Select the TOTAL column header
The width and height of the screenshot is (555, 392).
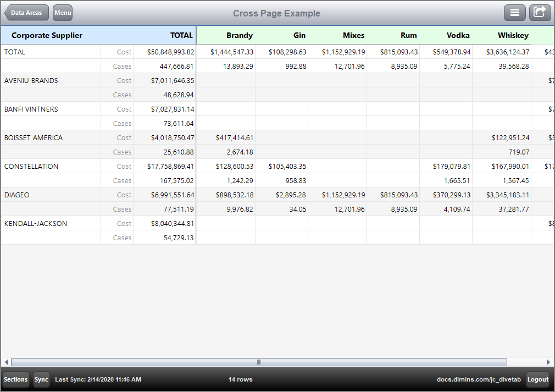point(181,35)
